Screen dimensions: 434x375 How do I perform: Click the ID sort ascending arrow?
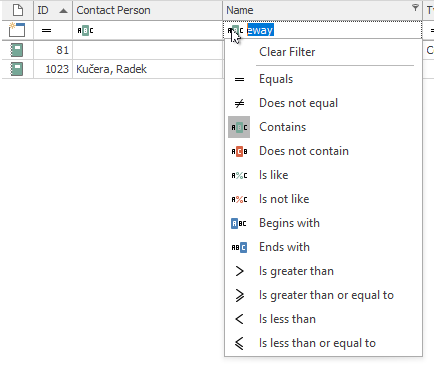63,11
